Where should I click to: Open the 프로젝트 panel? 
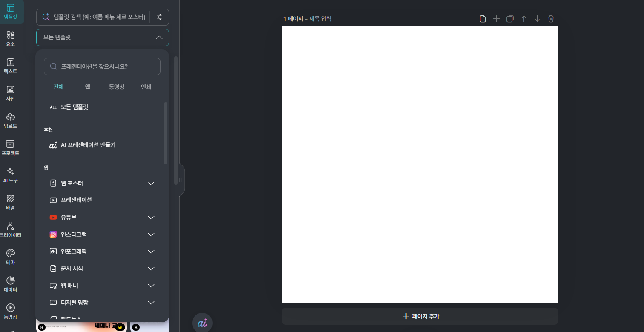click(11, 148)
